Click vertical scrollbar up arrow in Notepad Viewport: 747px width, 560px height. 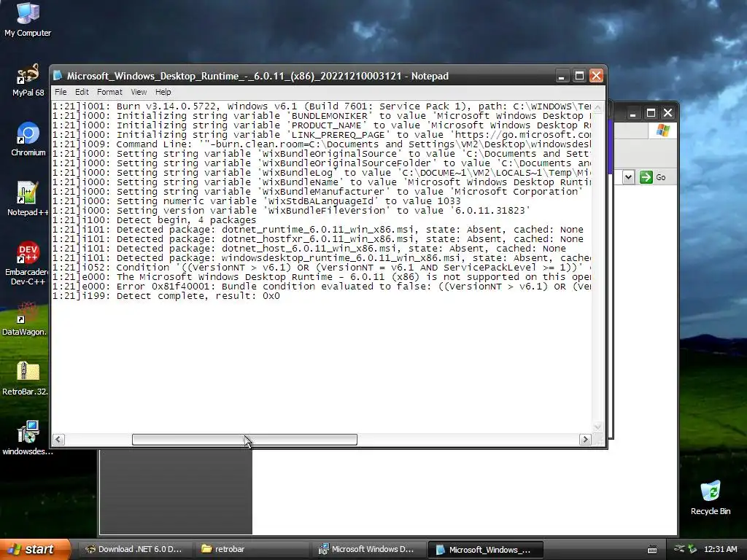[597, 107]
